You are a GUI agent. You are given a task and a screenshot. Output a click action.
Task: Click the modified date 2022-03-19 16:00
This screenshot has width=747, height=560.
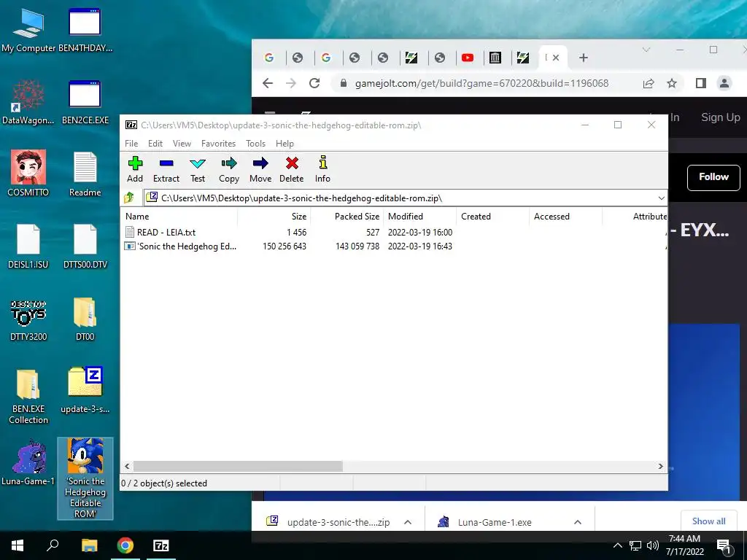point(419,233)
